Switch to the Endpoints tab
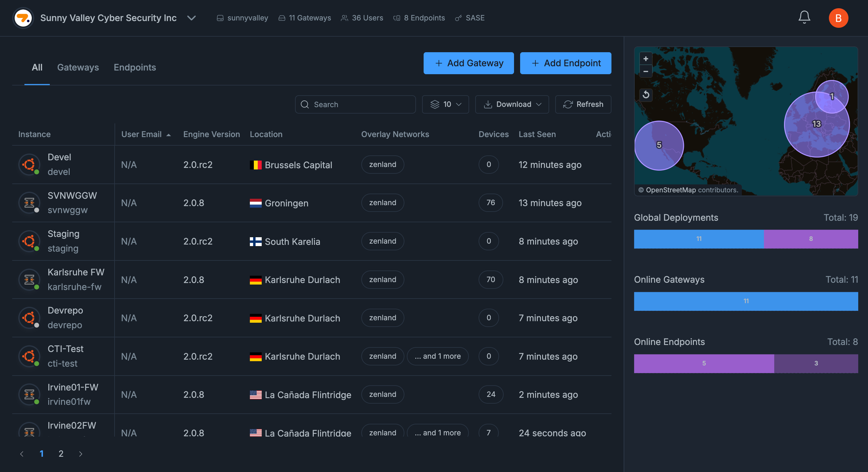Screen dimensions: 868x472 click(135, 67)
